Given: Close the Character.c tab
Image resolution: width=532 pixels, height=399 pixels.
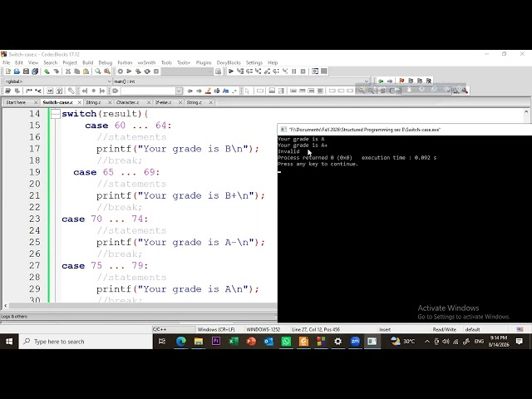Looking at the screenshot, I should [149, 102].
